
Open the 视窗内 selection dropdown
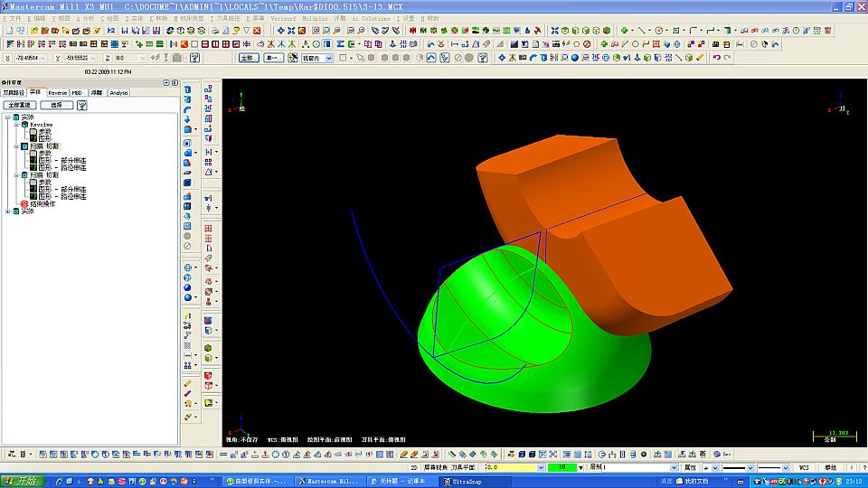point(329,58)
